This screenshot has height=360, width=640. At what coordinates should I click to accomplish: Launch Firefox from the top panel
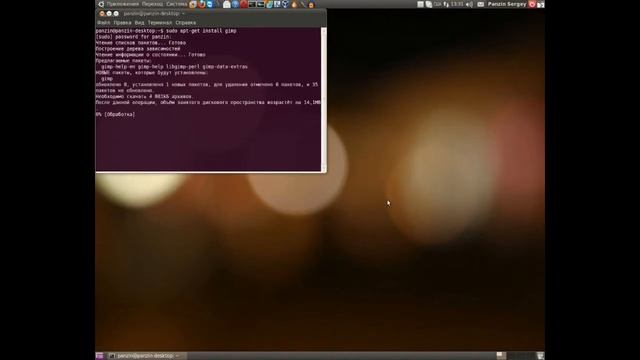[202, 4]
